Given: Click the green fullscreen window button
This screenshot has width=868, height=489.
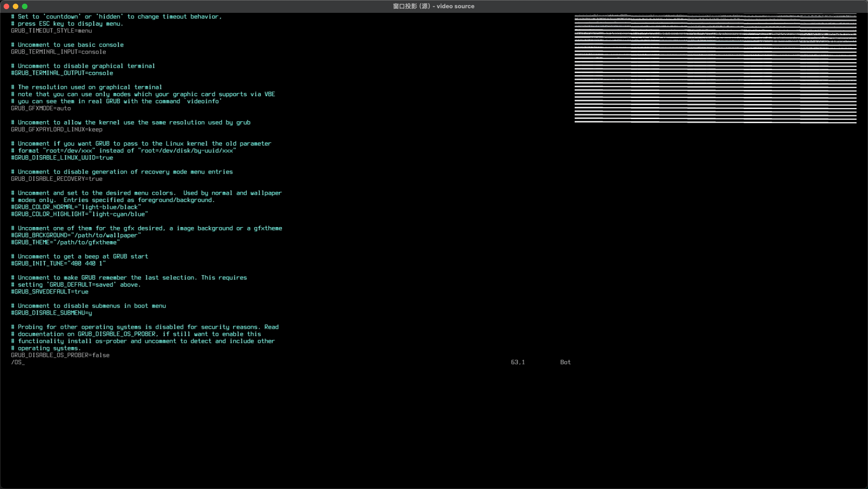Looking at the screenshot, I should point(25,6).
